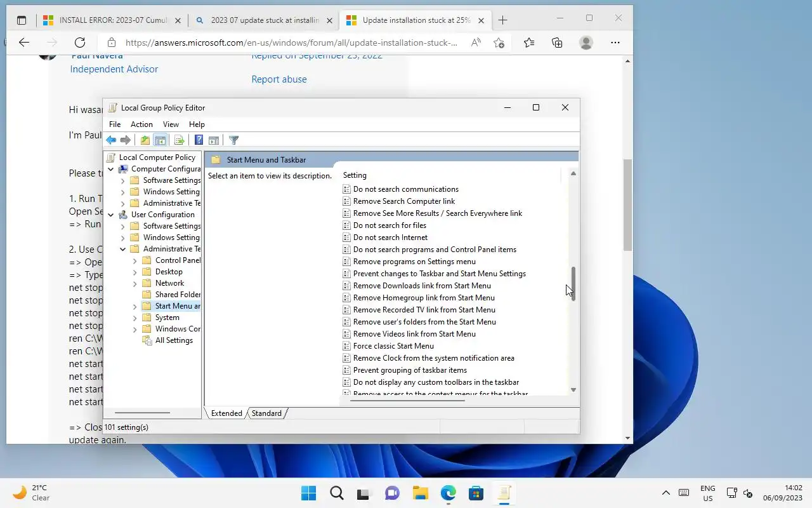Image resolution: width=812 pixels, height=508 pixels.
Task: Click the Report abuse link
Action: [279, 79]
